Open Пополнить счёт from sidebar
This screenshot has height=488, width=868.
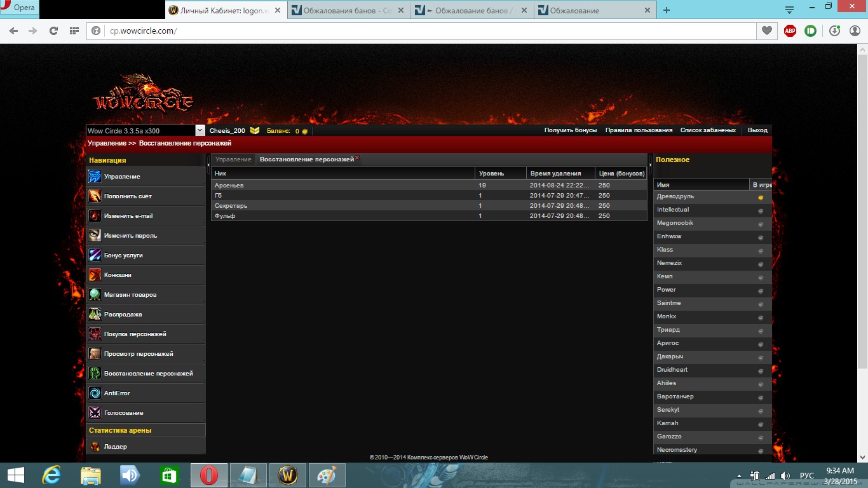[128, 196]
